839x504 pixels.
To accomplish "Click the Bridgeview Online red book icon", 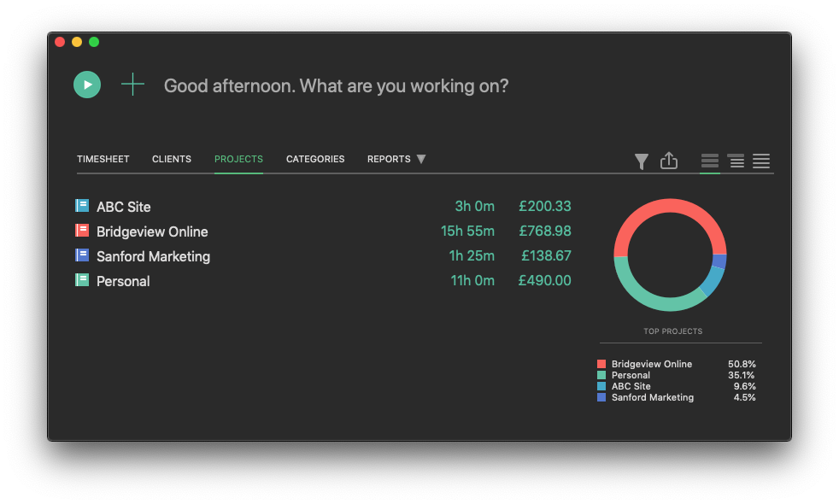I will pos(82,231).
